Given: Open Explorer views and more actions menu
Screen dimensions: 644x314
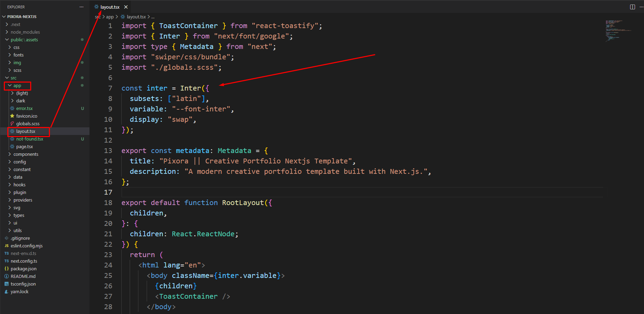Looking at the screenshot, I should coord(81,7).
